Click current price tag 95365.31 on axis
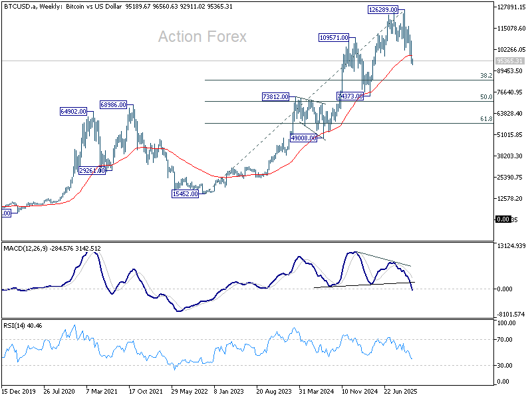 click(509, 61)
